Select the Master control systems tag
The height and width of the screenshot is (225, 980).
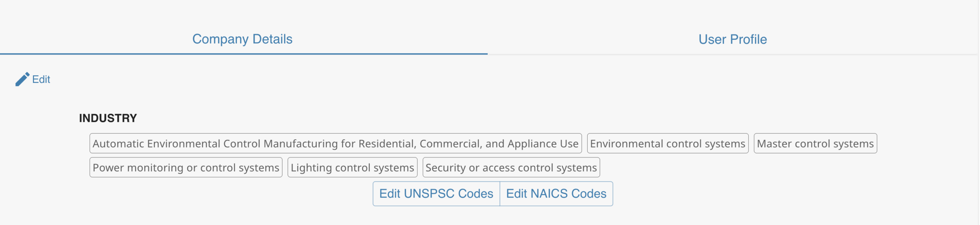tap(815, 144)
